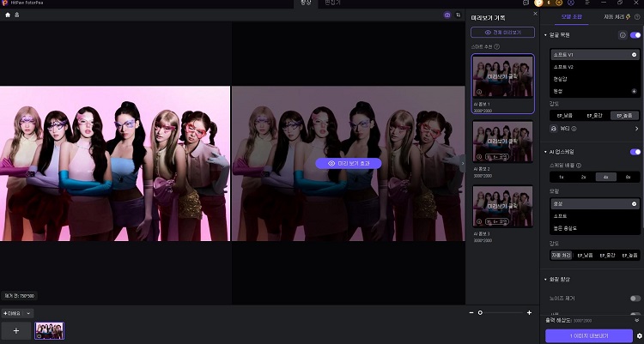Screen dimensions: 644x344
Task: Select 자동 처리 strength under AI 업스케일
Action: 561,256
